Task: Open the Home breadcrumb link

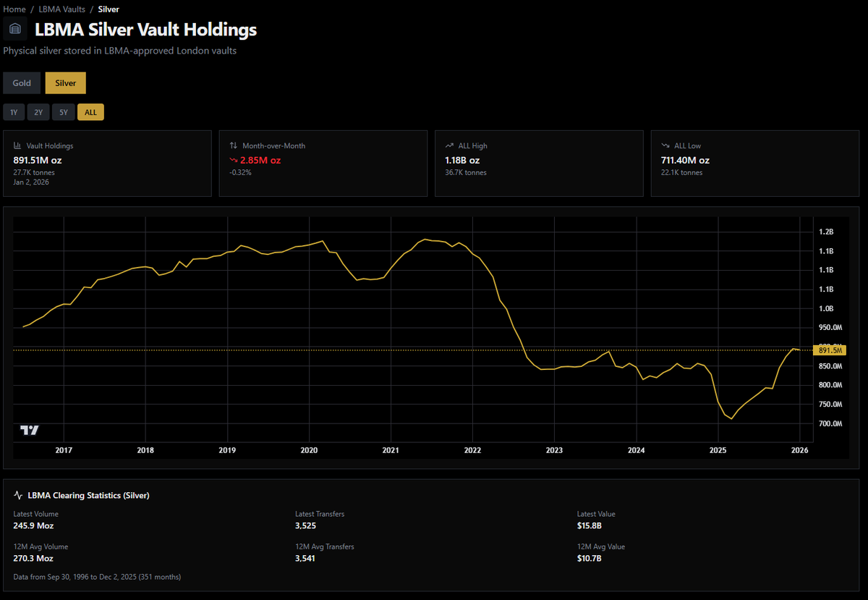Action: 14,9
